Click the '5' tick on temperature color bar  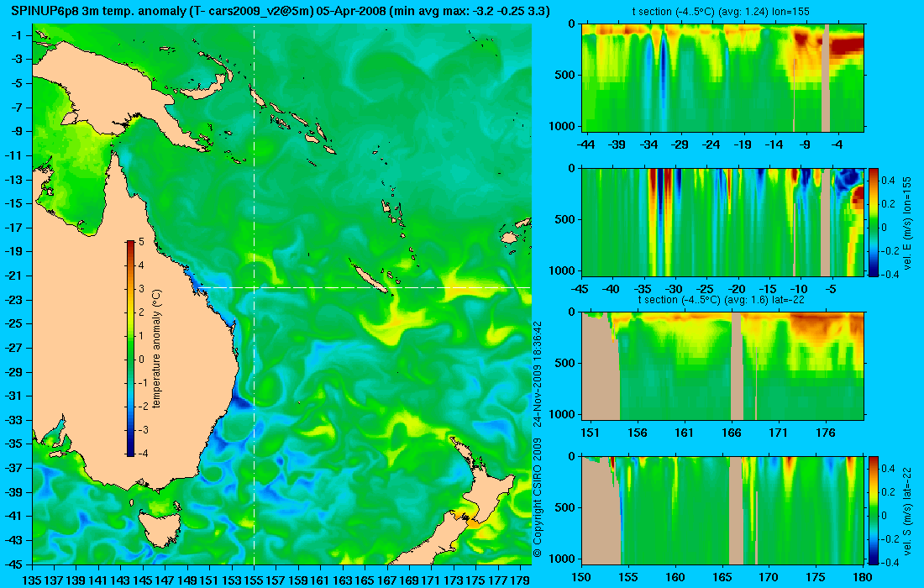pos(141,242)
